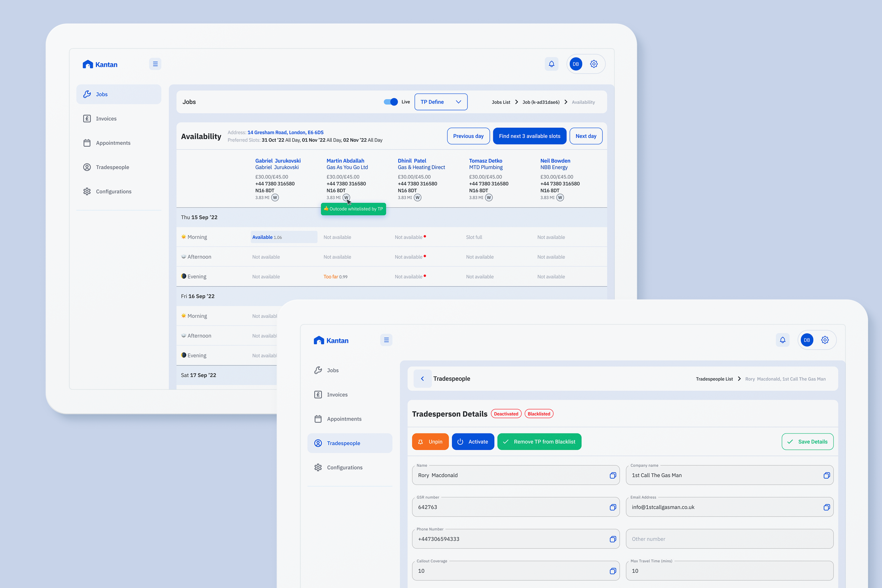Select Appointments in the front window sidebar
This screenshot has height=588, width=882.
350,419
